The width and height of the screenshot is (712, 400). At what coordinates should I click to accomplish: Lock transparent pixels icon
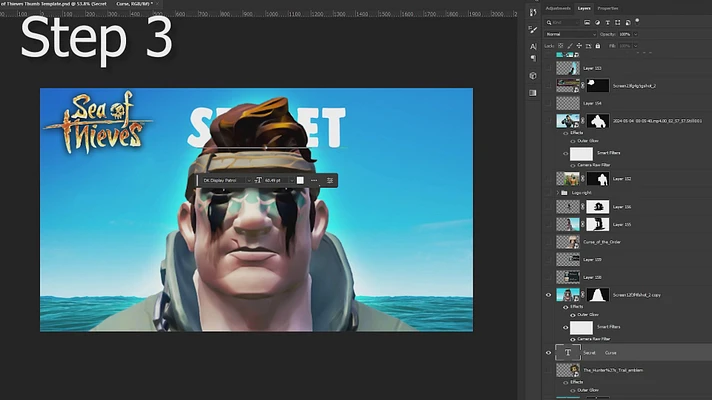click(561, 46)
